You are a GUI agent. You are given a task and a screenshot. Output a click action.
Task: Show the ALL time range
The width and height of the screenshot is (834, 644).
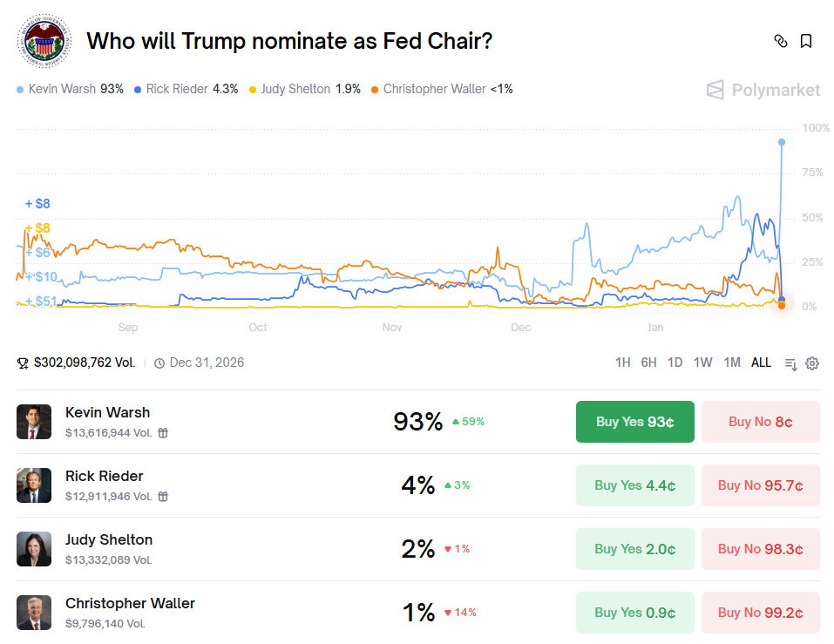(x=761, y=363)
